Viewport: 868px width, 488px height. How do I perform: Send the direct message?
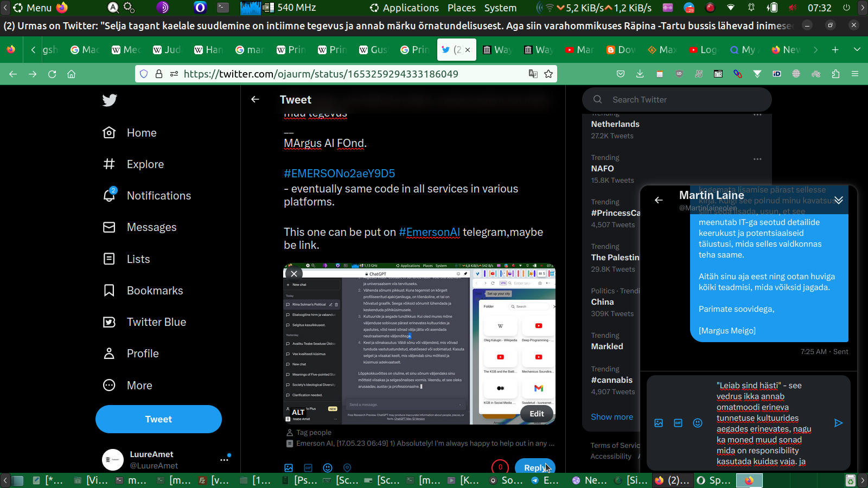pos(838,423)
